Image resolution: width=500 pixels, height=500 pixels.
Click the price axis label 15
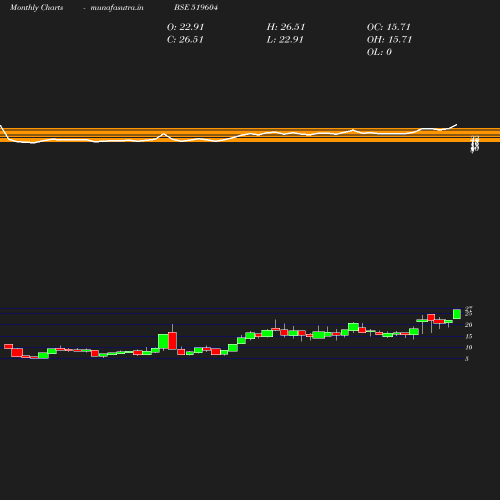(x=468, y=336)
